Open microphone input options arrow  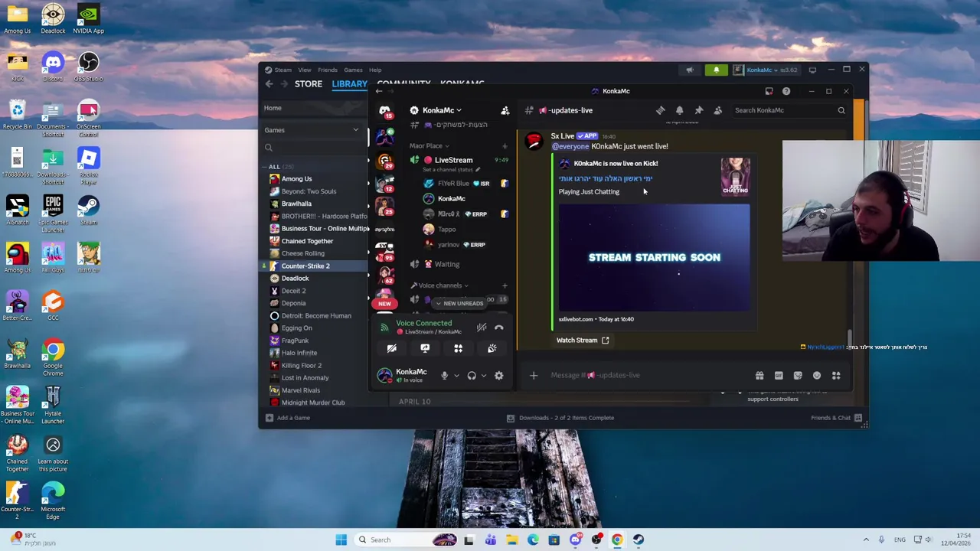click(456, 376)
